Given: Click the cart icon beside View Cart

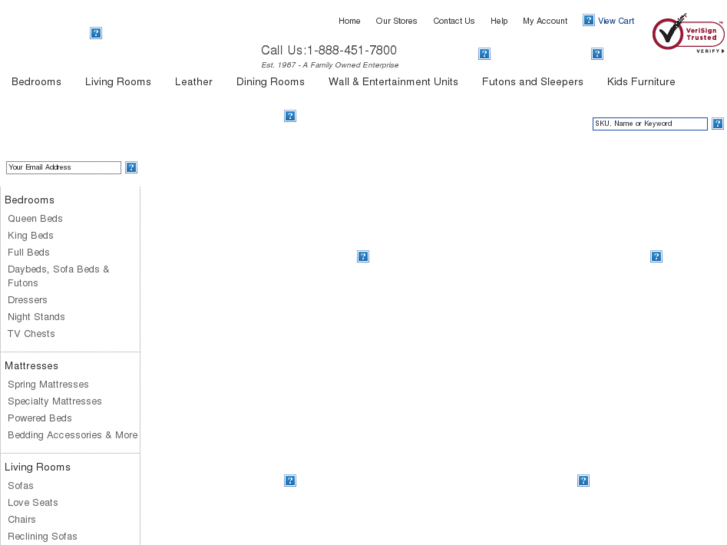Looking at the screenshot, I should click(x=588, y=20).
